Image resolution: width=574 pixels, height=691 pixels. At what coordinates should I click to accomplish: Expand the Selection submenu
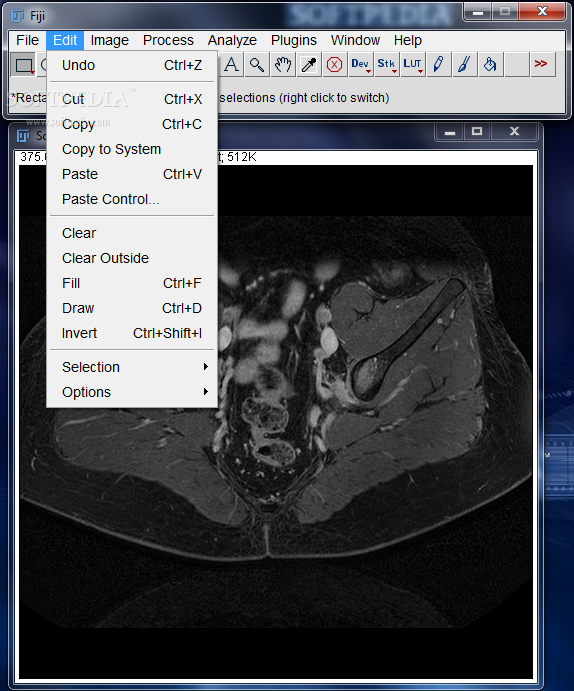[132, 367]
